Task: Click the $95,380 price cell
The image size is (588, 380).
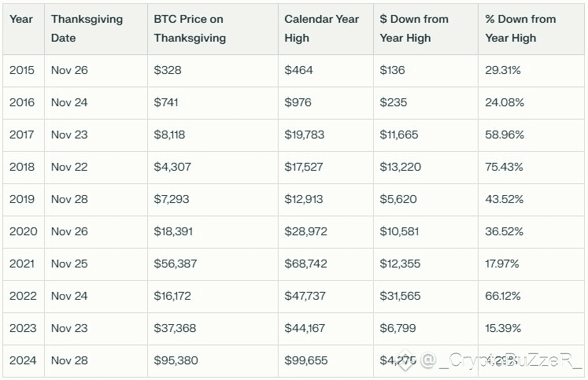Action: click(176, 360)
